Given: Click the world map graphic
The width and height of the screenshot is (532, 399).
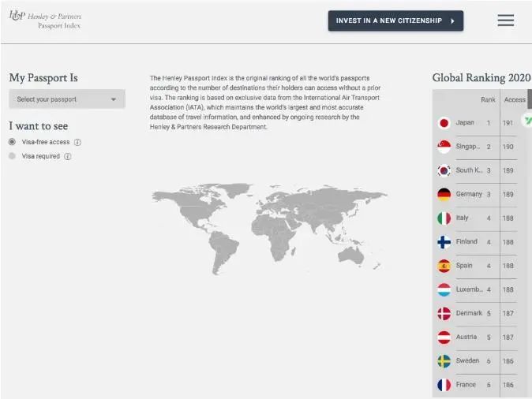Looking at the screenshot, I should coord(269,229).
